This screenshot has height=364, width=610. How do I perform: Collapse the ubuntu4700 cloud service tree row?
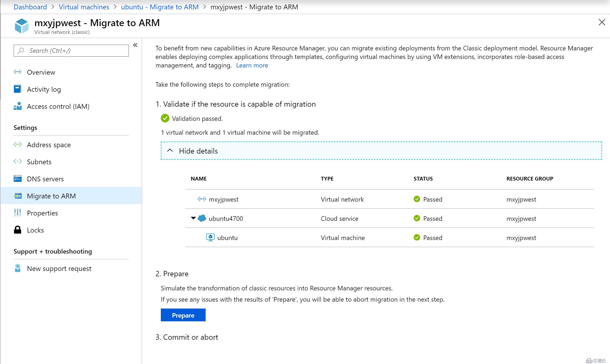coord(193,218)
